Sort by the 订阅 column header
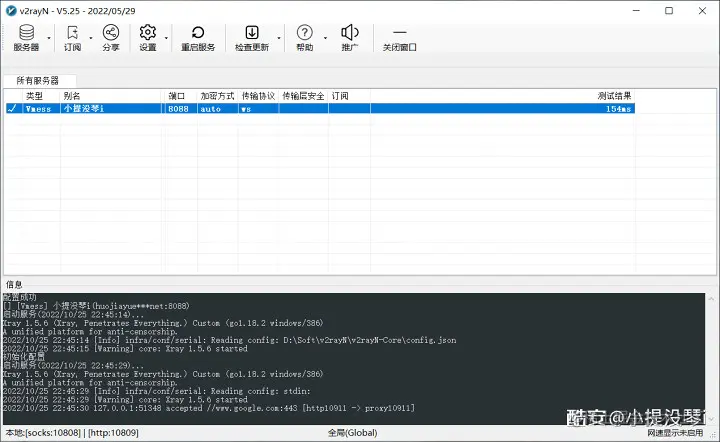Screen dimensions: 720x442 click(349, 96)
